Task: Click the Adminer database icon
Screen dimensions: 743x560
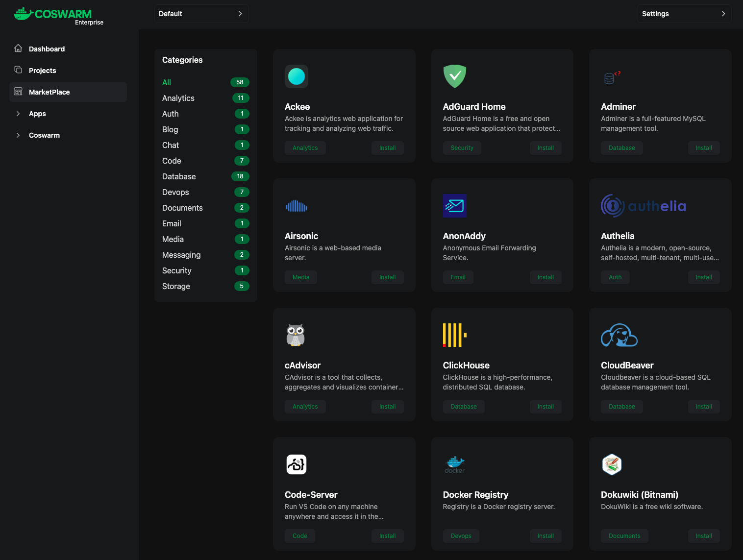Action: [x=613, y=77]
